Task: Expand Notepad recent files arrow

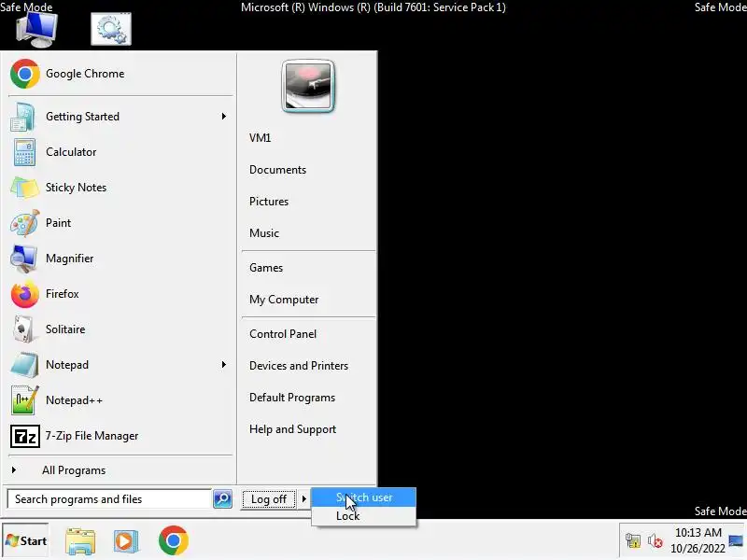Action: (x=223, y=365)
